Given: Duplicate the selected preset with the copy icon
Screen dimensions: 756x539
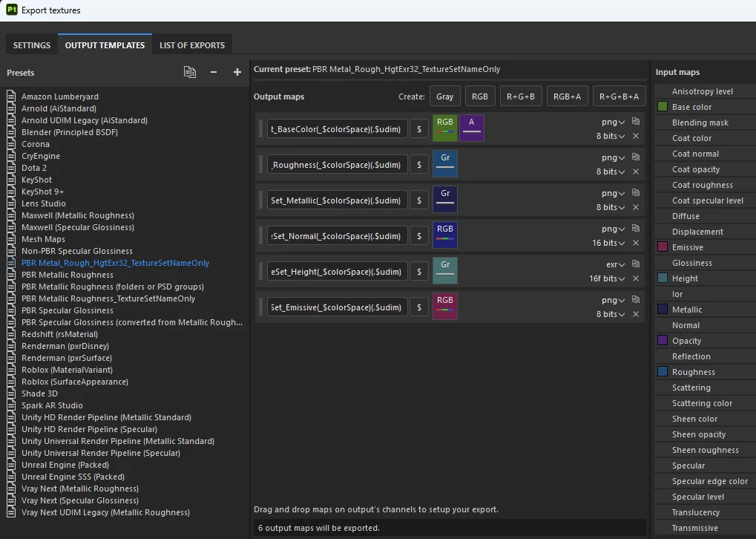Looking at the screenshot, I should tap(189, 72).
